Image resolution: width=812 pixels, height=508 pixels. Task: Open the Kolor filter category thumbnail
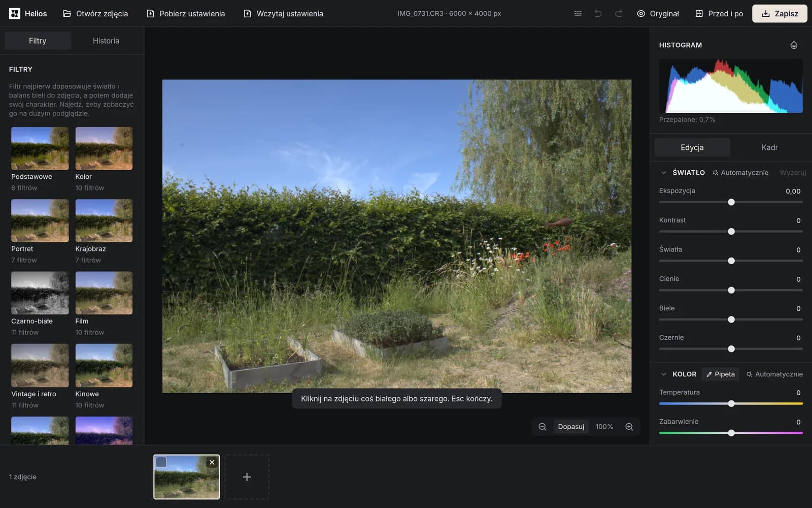pos(104,148)
